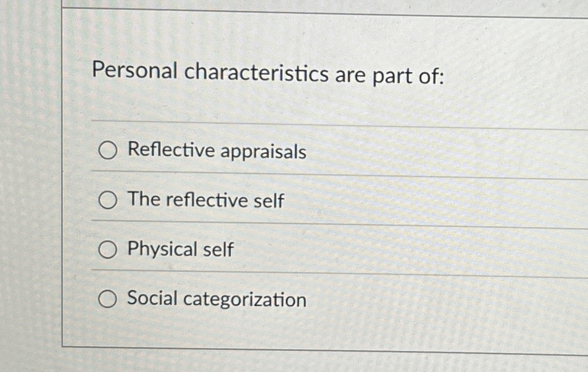The width and height of the screenshot is (588, 372).
Task: Click the Physical self label
Action: point(181,249)
